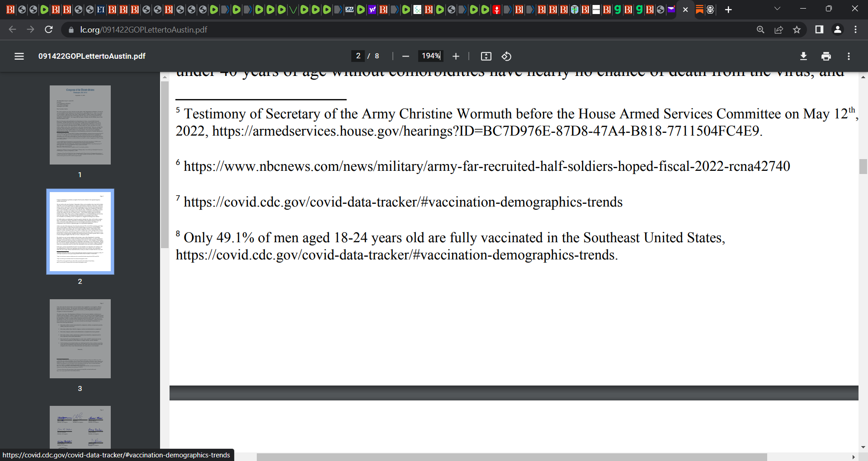This screenshot has height=461, width=868.
Task: Click the Fit to page icon
Action: tap(486, 56)
